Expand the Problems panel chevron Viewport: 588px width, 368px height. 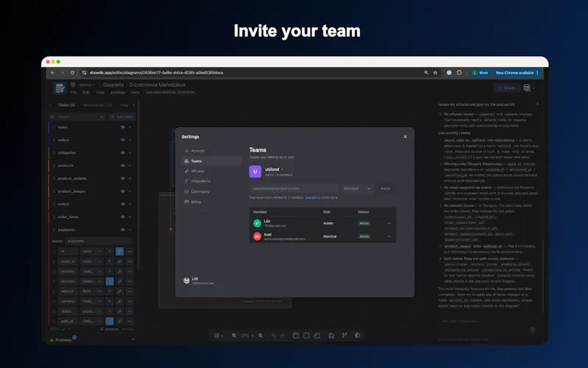(133, 340)
